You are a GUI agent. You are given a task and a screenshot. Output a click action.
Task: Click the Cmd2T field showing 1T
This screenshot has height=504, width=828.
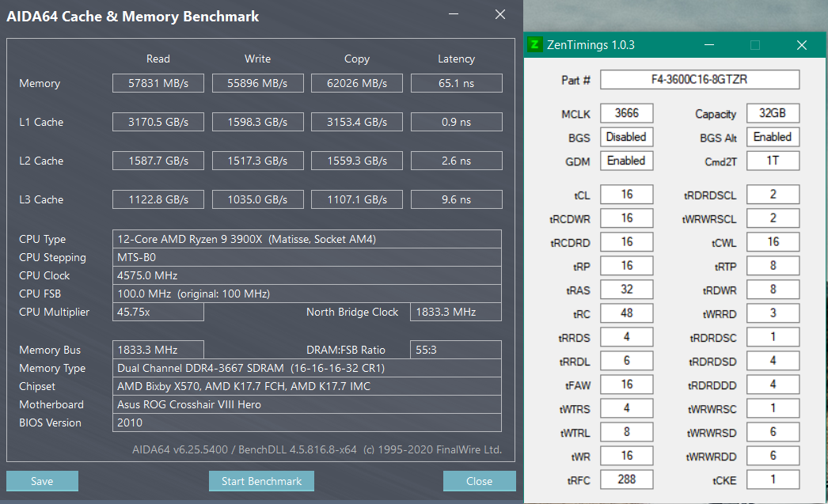(x=773, y=161)
